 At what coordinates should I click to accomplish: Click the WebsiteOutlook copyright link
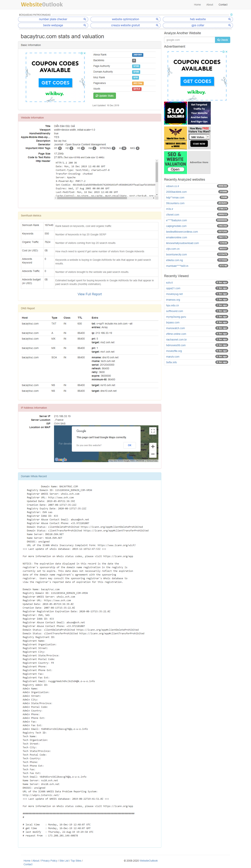pos(149,861)
